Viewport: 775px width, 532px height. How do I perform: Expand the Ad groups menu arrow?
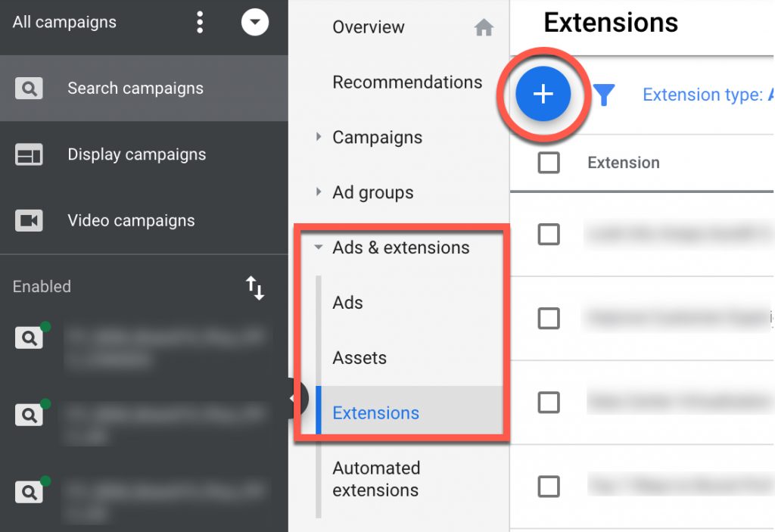click(319, 191)
